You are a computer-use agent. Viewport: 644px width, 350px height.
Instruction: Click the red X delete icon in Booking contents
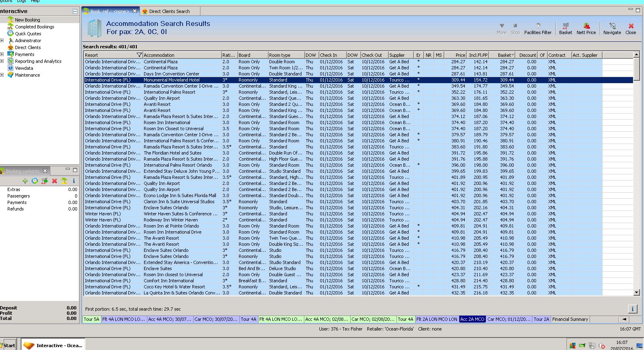pos(54,181)
